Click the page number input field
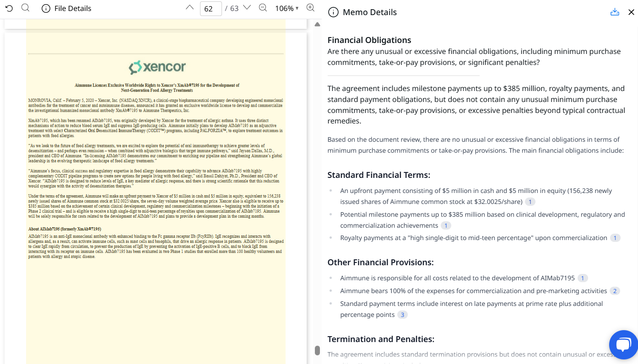This screenshot has width=638, height=364. point(211,8)
